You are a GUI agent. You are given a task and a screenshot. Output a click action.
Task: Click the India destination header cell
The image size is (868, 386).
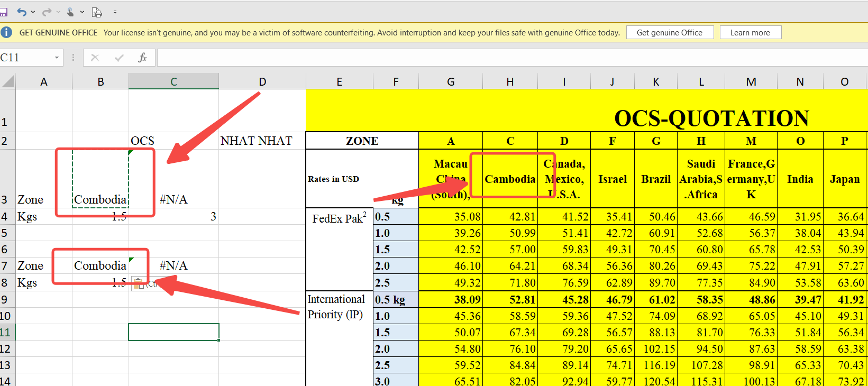[800, 179]
